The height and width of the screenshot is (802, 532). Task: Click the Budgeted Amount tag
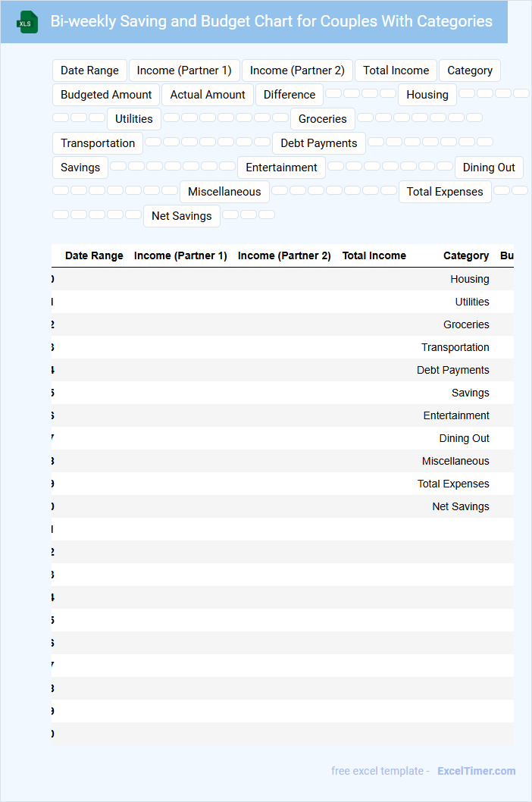point(106,95)
